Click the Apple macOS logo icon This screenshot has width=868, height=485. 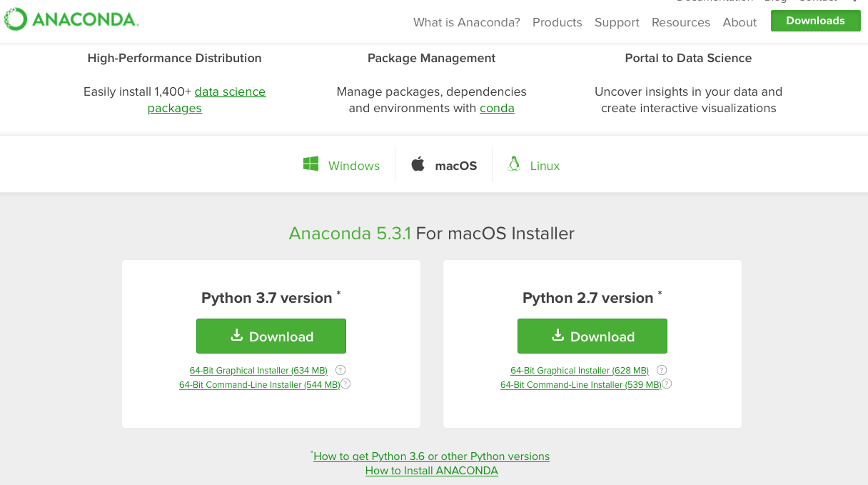tap(418, 164)
